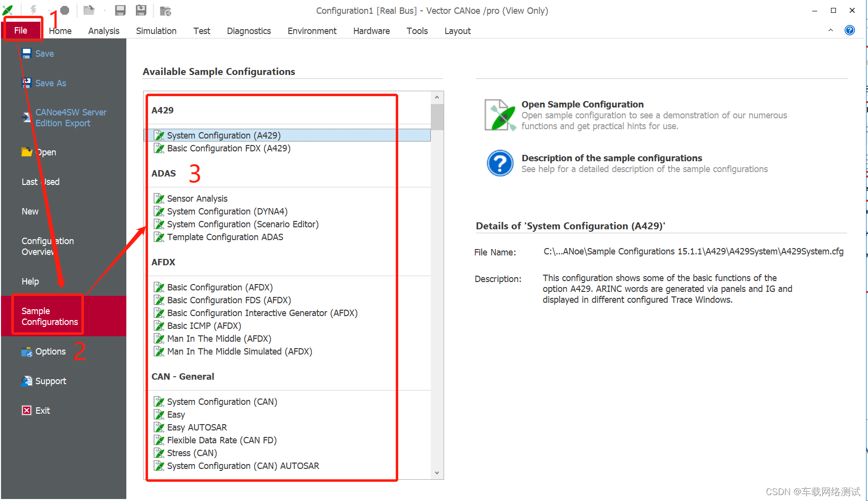Viewport: 868px width, 501px height.
Task: Open the Diagnostics ribbon tab
Action: tap(249, 31)
